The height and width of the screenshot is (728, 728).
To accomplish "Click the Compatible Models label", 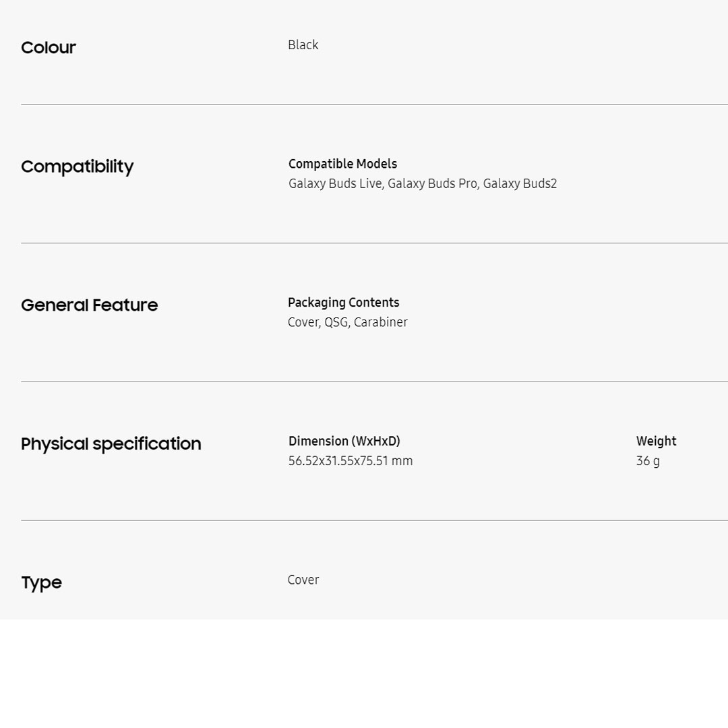I will point(342,164).
